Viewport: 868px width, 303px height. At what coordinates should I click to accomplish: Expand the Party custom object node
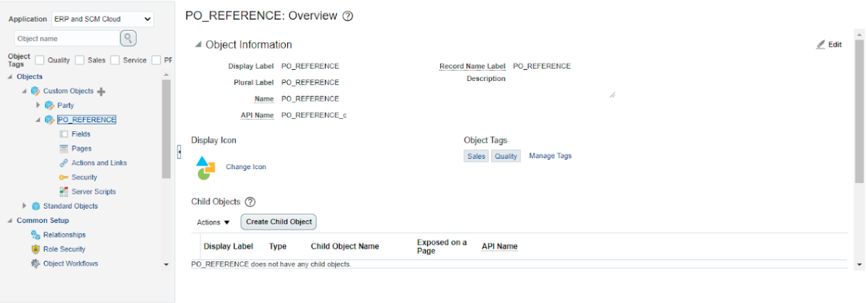(38, 105)
